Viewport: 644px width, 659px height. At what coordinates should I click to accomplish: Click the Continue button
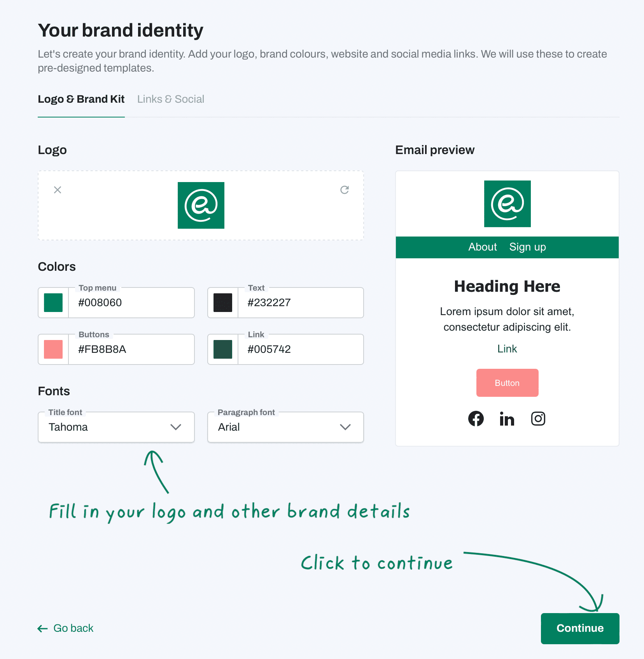pyautogui.click(x=580, y=628)
